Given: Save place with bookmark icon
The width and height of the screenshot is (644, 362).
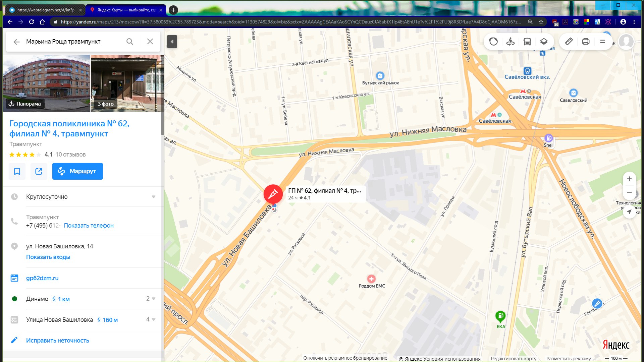Looking at the screenshot, I should click(17, 171).
